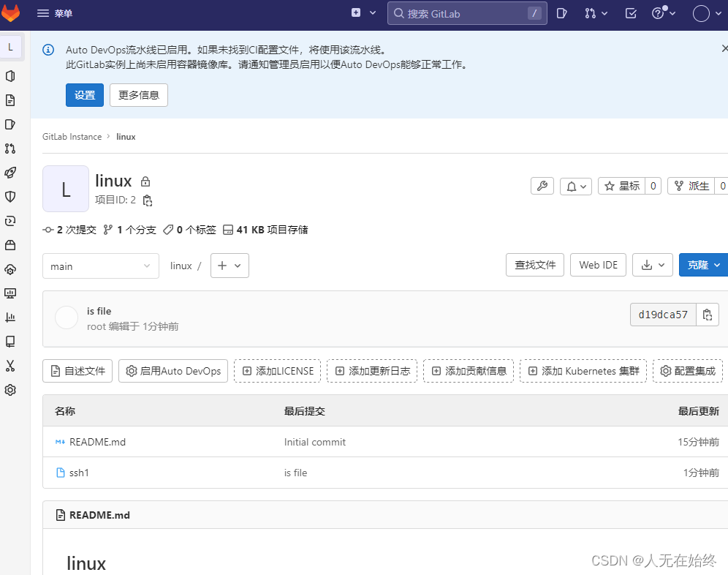This screenshot has width=728, height=575.
Task: Open the 菜单 hamburger menu
Action: coord(55,13)
